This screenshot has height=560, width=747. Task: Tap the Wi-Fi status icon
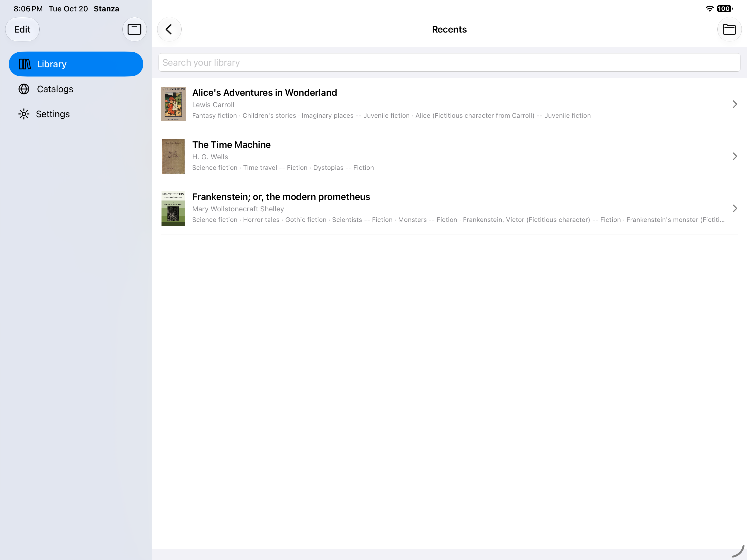click(x=710, y=9)
